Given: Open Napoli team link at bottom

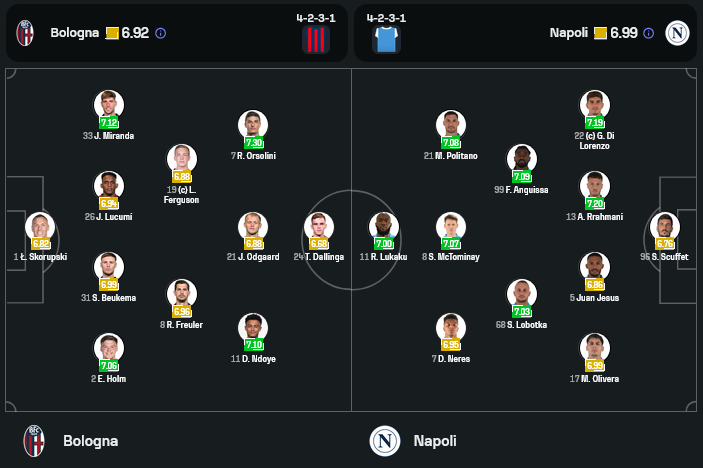Looking at the screenshot, I should coord(435,441).
